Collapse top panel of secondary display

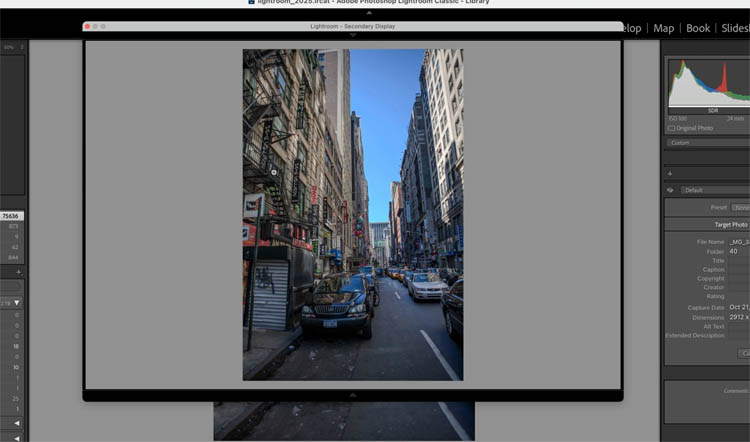pyautogui.click(x=352, y=33)
